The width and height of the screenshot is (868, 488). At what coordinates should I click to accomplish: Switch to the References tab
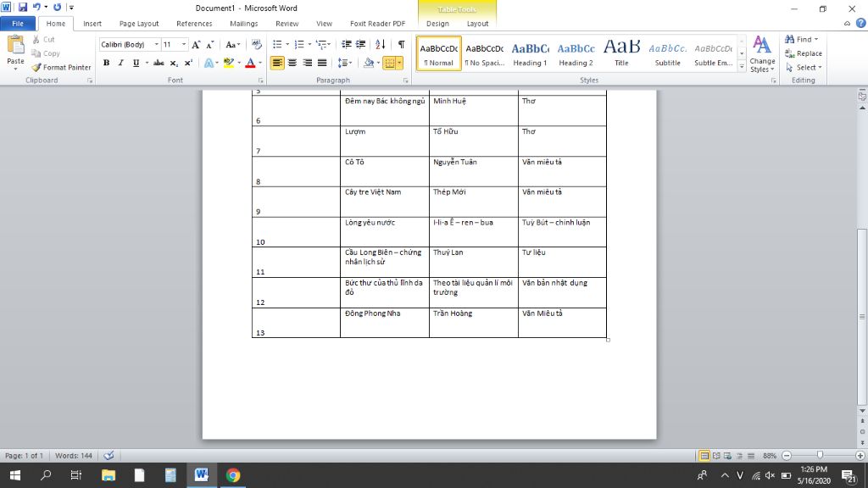pos(194,23)
